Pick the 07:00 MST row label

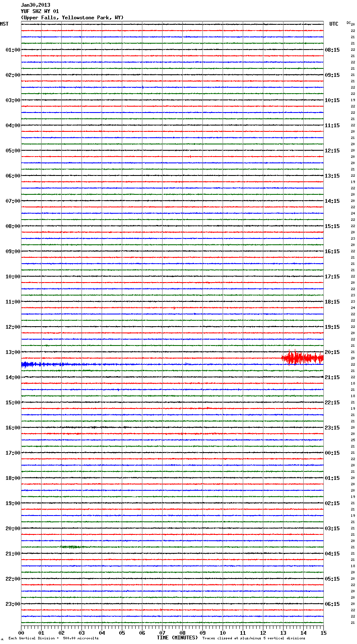pyautogui.click(x=13, y=201)
